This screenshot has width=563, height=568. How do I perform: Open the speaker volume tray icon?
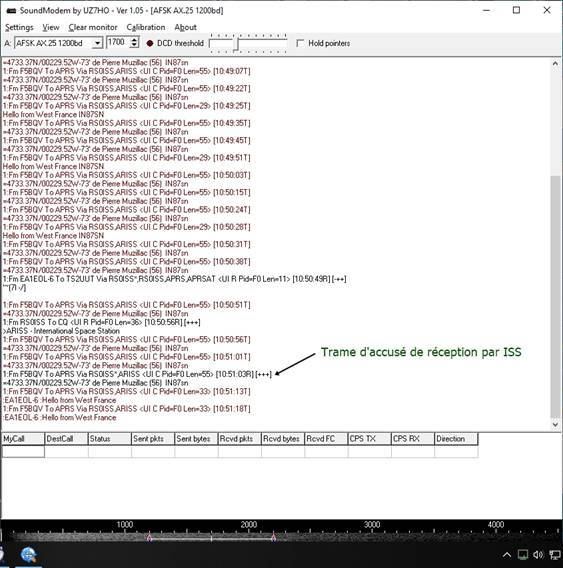(x=538, y=555)
